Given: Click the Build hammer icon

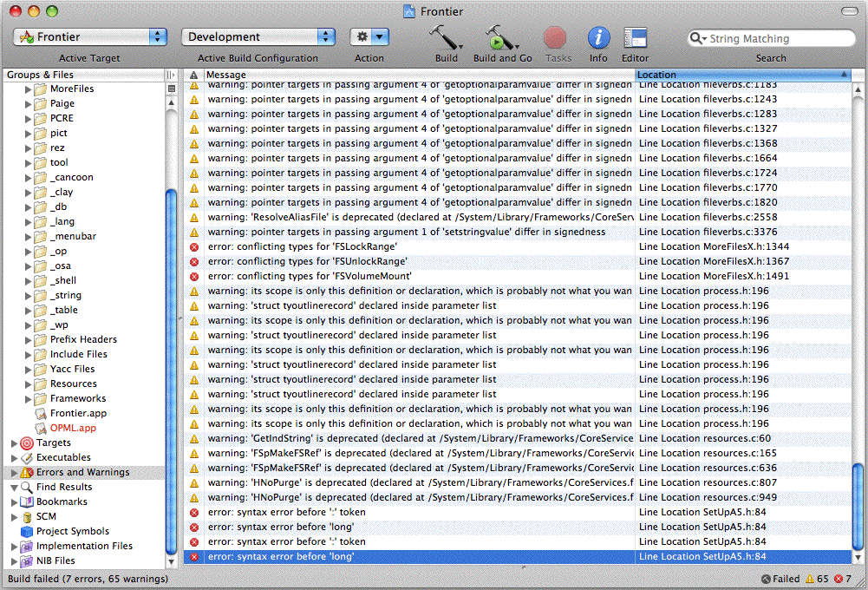Looking at the screenshot, I should (445, 37).
